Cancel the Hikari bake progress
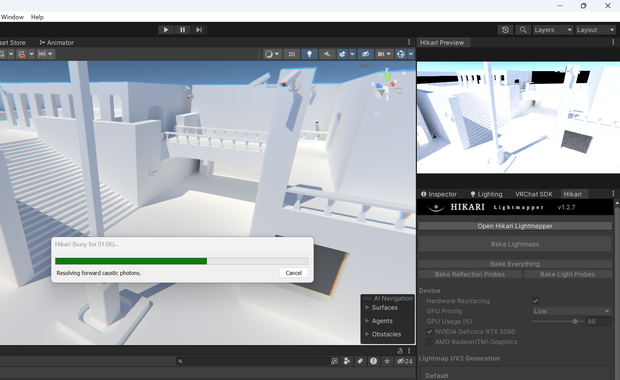This screenshot has width=620, height=380. pyautogui.click(x=293, y=273)
